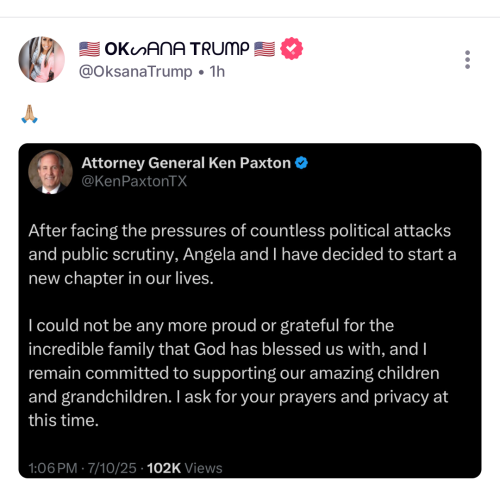Click the Attorney General Ken Paxton name

[186, 163]
